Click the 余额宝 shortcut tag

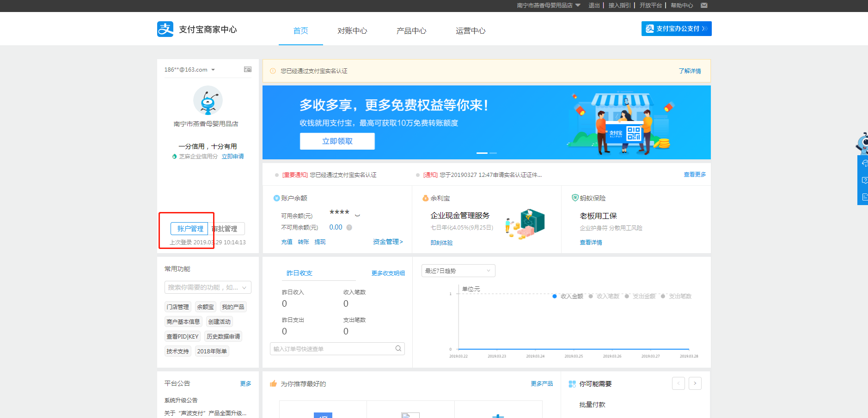click(206, 307)
